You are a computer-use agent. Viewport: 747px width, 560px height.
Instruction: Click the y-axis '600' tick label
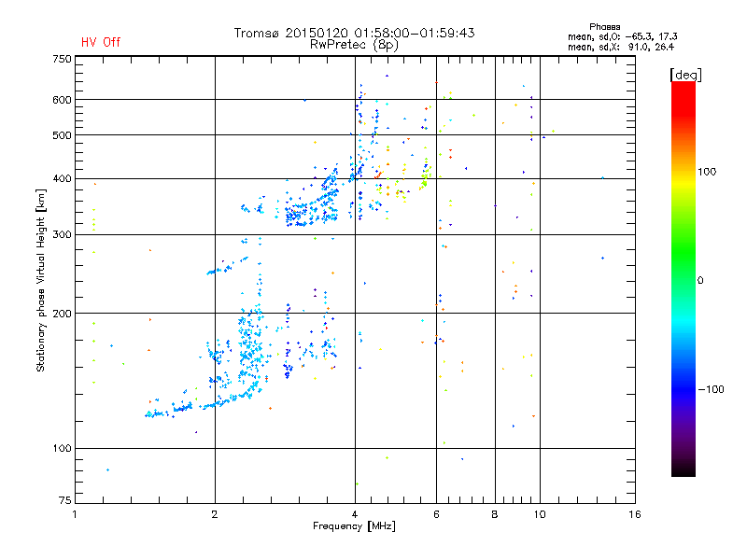pos(62,100)
